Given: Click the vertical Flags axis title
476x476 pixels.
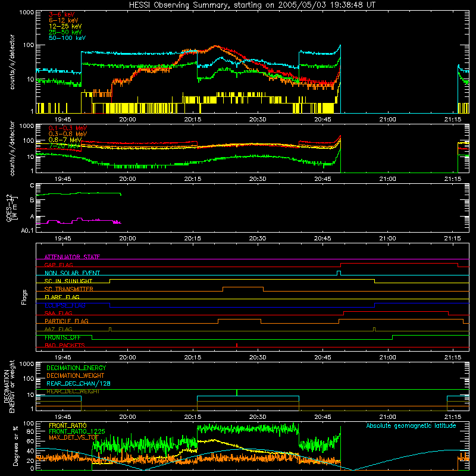Looking at the screenshot, I should point(24,297).
